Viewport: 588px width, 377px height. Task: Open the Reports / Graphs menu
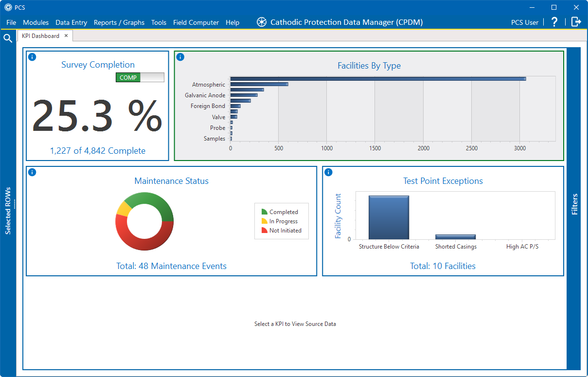click(119, 22)
